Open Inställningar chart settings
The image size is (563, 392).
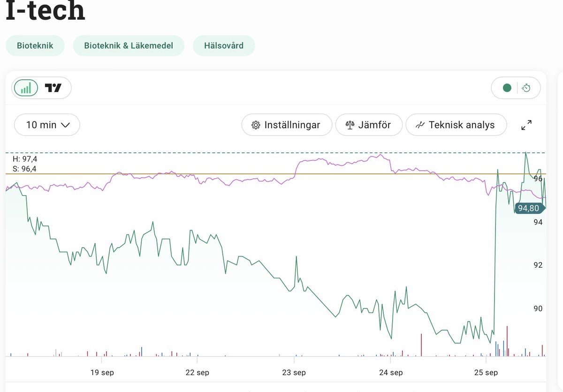pyautogui.click(x=287, y=125)
